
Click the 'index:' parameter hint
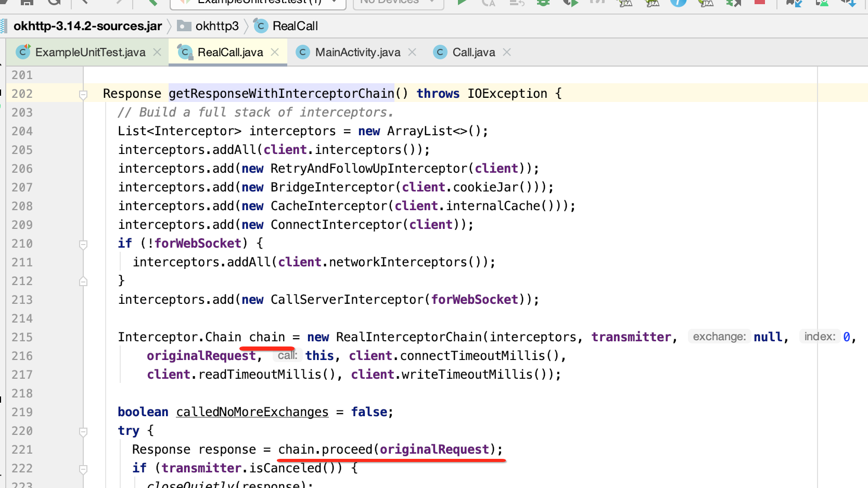[820, 337]
